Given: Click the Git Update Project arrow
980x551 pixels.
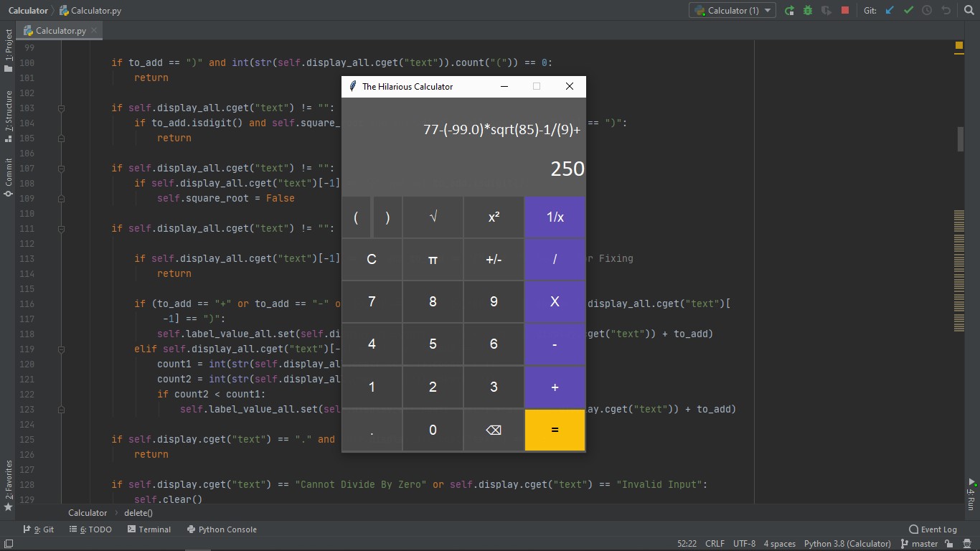Looking at the screenshot, I should coord(890,11).
